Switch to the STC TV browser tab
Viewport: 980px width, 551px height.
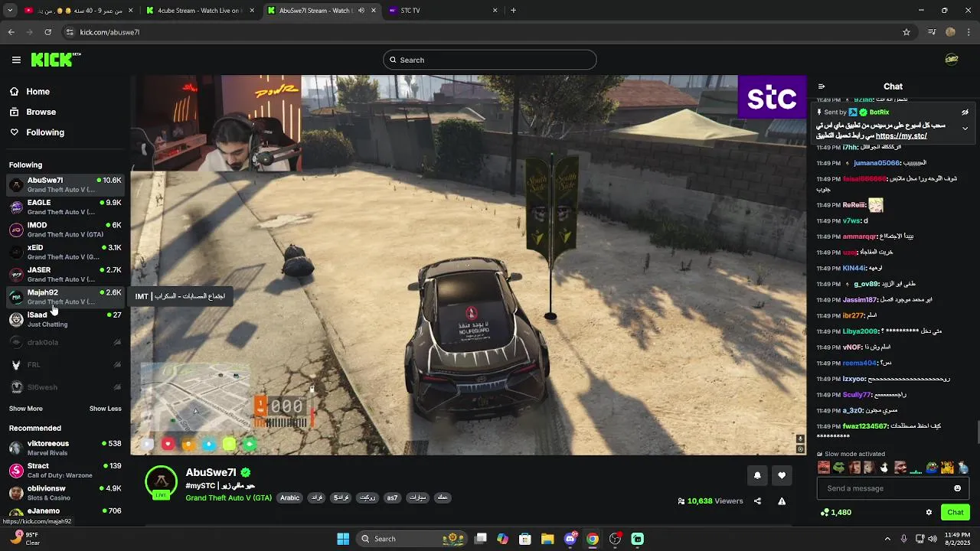coord(444,11)
